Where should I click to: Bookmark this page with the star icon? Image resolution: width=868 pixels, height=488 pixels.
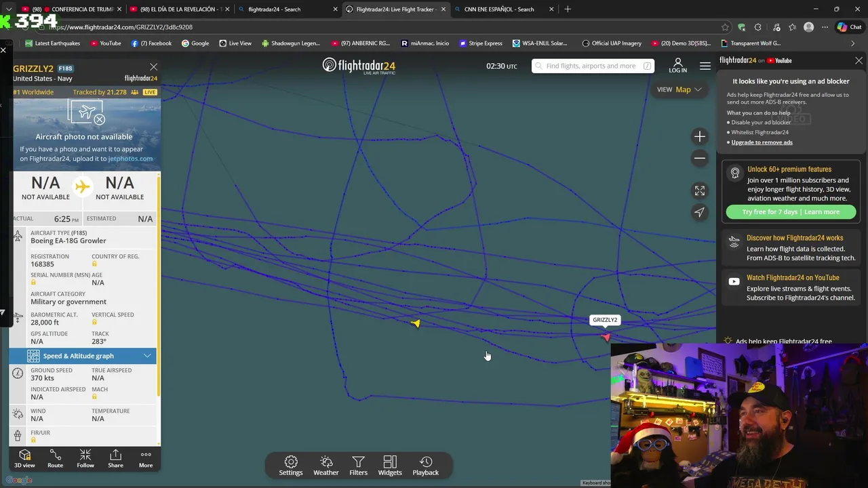click(725, 27)
